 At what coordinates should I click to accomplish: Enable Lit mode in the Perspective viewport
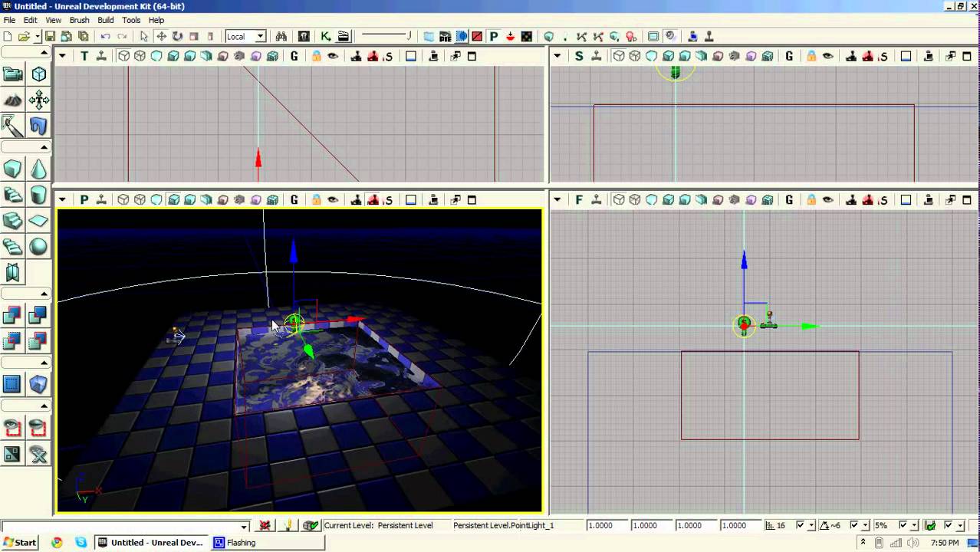tap(173, 200)
